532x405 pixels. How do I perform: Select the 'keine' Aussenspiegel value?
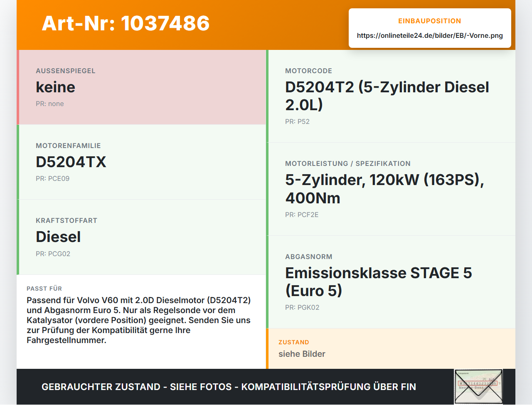click(x=55, y=87)
